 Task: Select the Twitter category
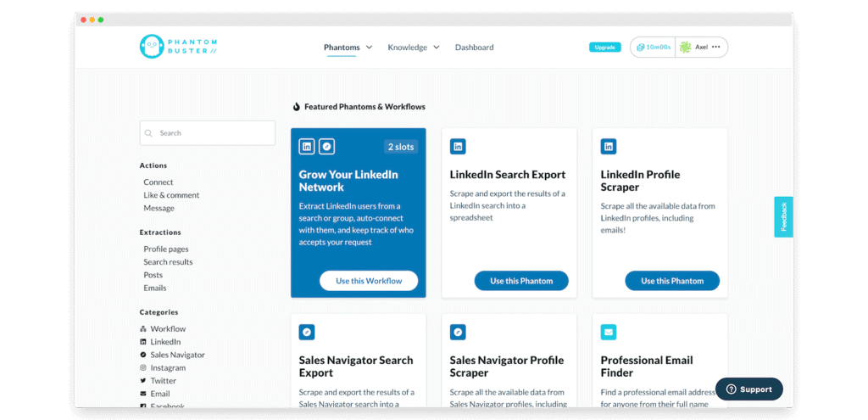coord(164,381)
